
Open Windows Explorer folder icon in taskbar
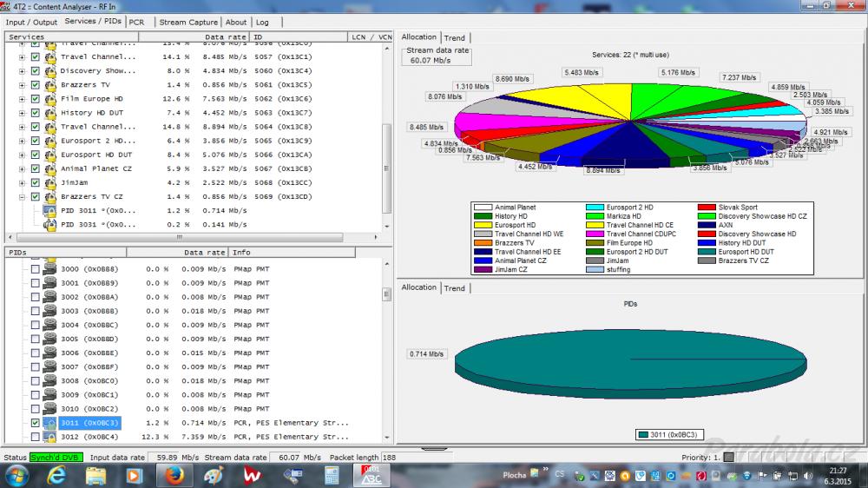(x=95, y=476)
